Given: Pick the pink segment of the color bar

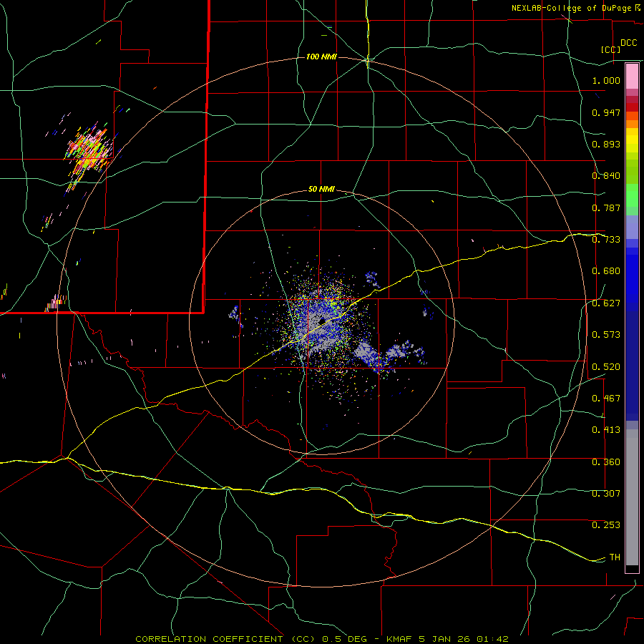Looking at the screenshot, I should click(632, 77).
